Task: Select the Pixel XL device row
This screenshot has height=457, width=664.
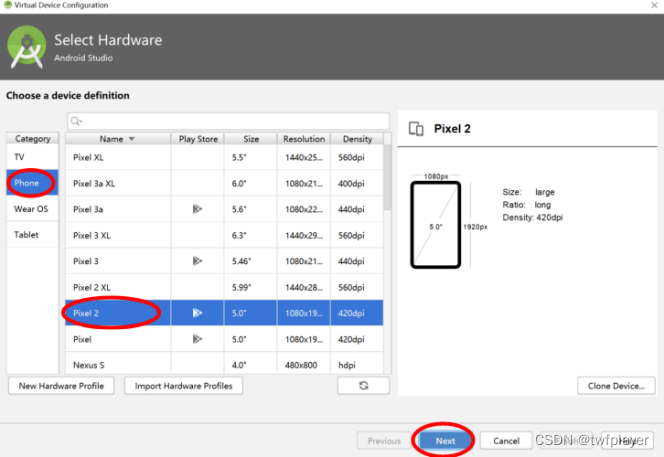Action: click(x=224, y=158)
